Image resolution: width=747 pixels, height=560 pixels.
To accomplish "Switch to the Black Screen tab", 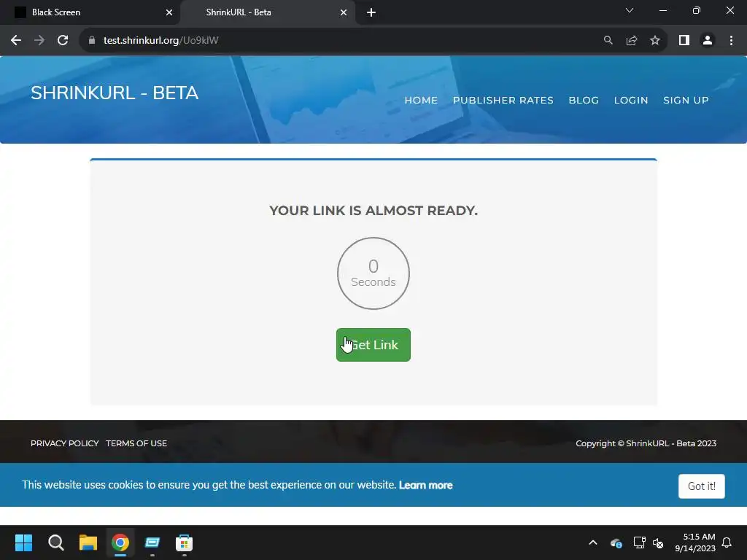I will tap(90, 12).
